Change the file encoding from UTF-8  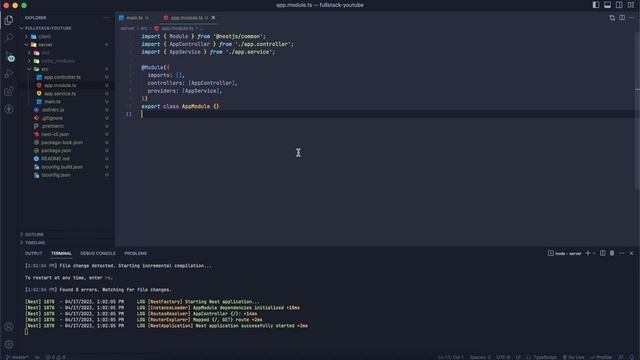tap(503, 357)
